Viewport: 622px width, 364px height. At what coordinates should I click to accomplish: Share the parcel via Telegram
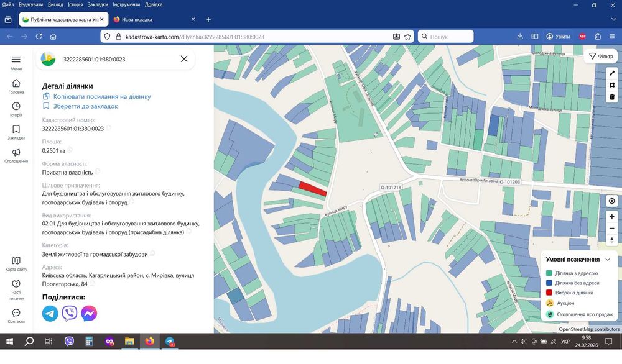(x=50, y=313)
